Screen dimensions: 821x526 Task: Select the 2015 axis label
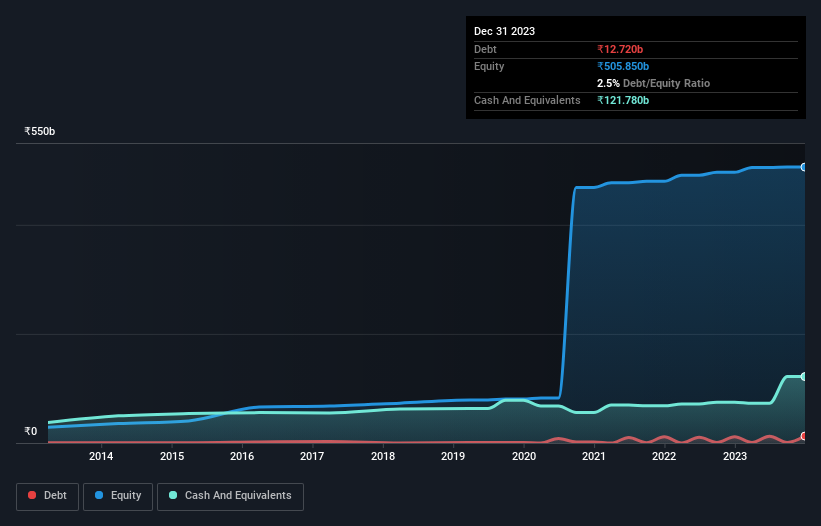[172, 456]
